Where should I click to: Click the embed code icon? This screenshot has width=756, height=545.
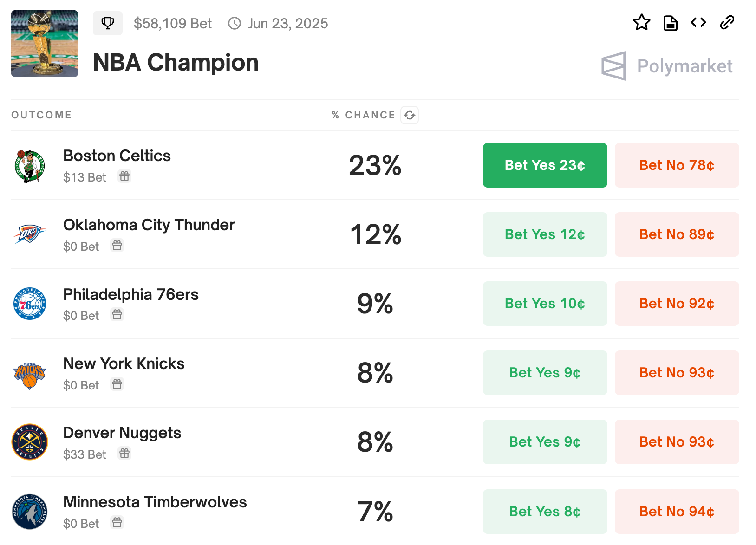click(698, 22)
